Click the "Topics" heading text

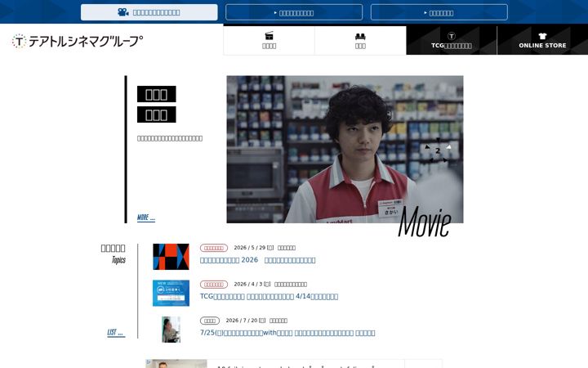tap(118, 260)
